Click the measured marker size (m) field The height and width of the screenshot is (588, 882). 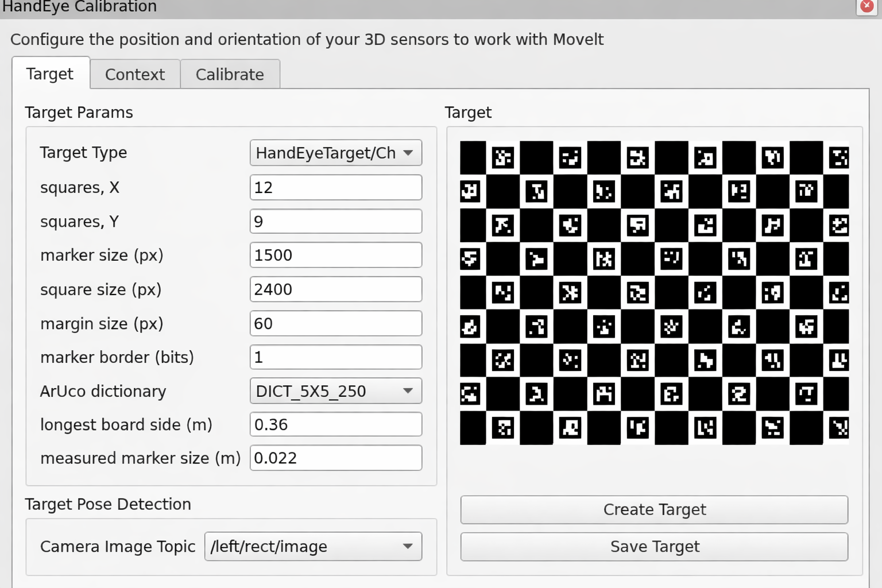[335, 458]
